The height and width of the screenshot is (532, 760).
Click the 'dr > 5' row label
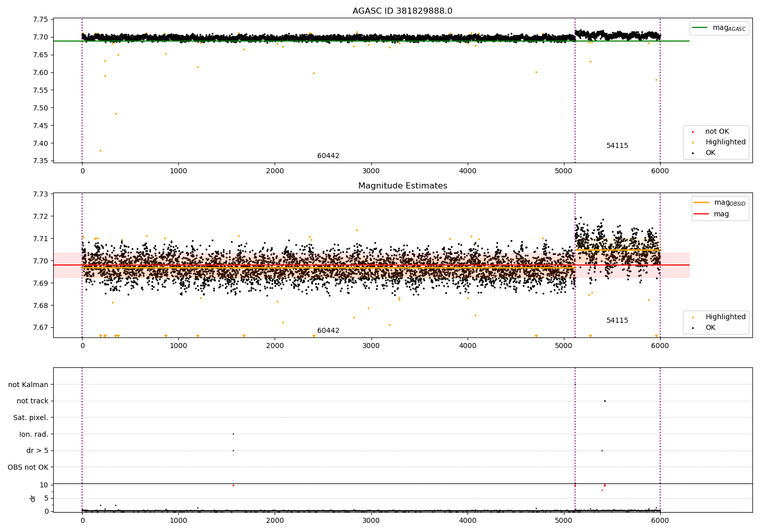point(37,451)
